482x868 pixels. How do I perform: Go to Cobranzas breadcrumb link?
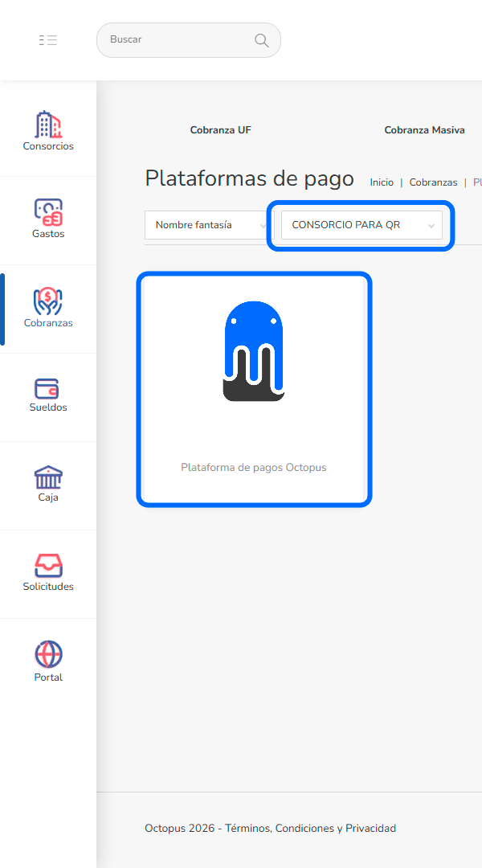[433, 182]
